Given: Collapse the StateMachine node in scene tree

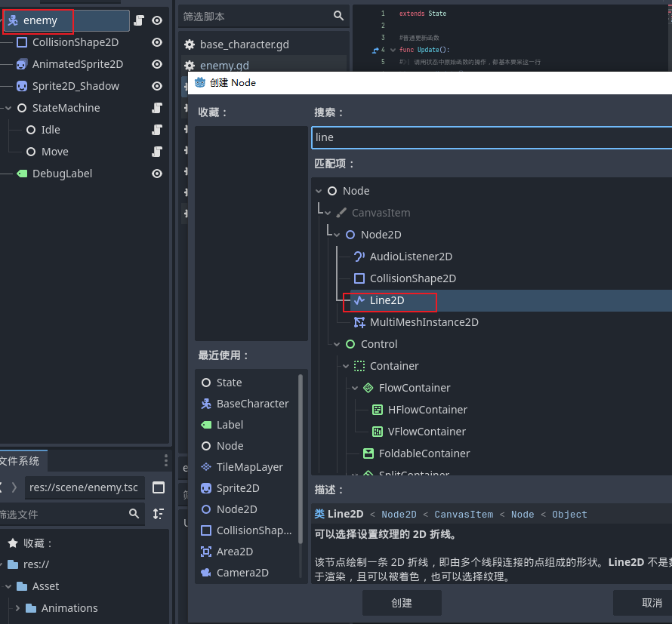Looking at the screenshot, I should tap(8, 108).
